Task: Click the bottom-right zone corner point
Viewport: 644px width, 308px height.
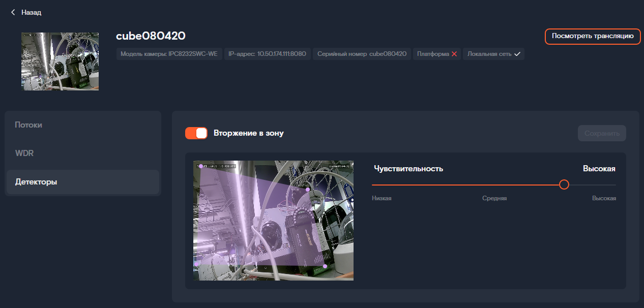Action: (325, 266)
